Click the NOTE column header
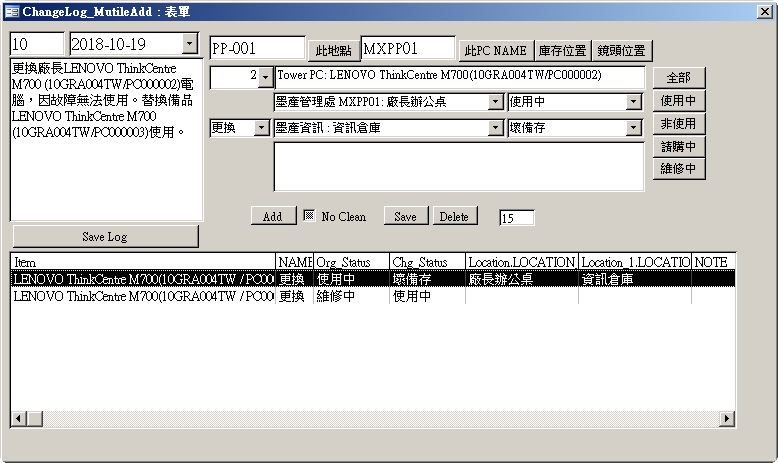Screen dimensions: 778x463 [x=713, y=262]
